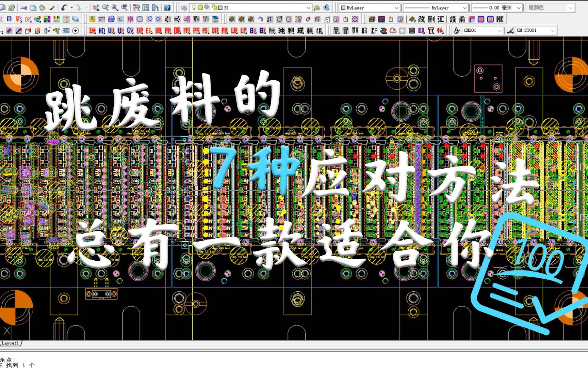588x368 pixels.
Task: Toggle the layer visibility lightbulb icon
Action: pos(194,6)
